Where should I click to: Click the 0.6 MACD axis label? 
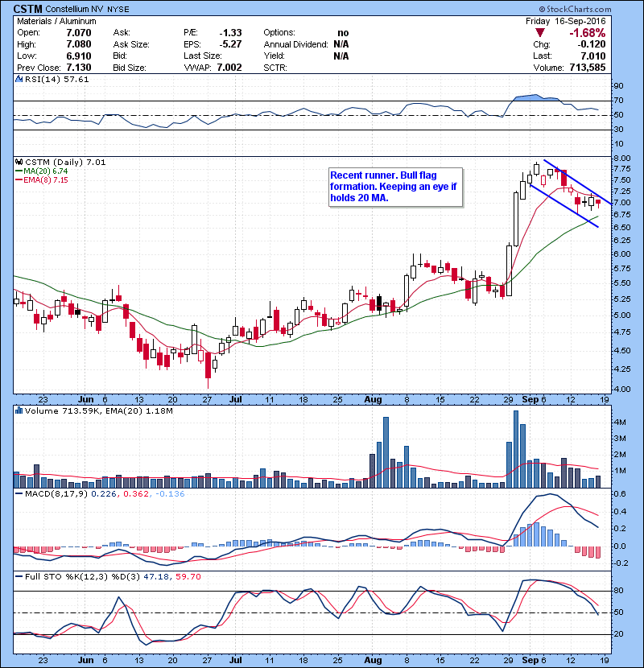[620, 494]
